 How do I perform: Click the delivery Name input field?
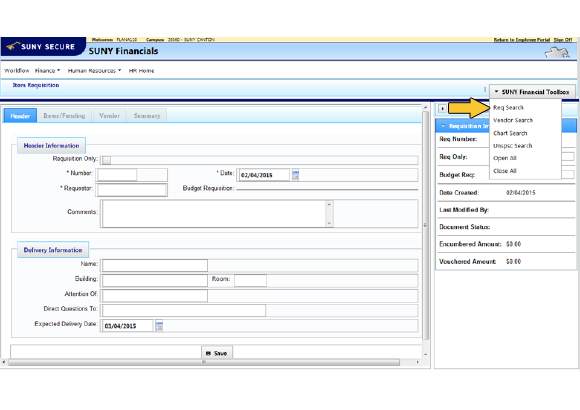(155, 265)
